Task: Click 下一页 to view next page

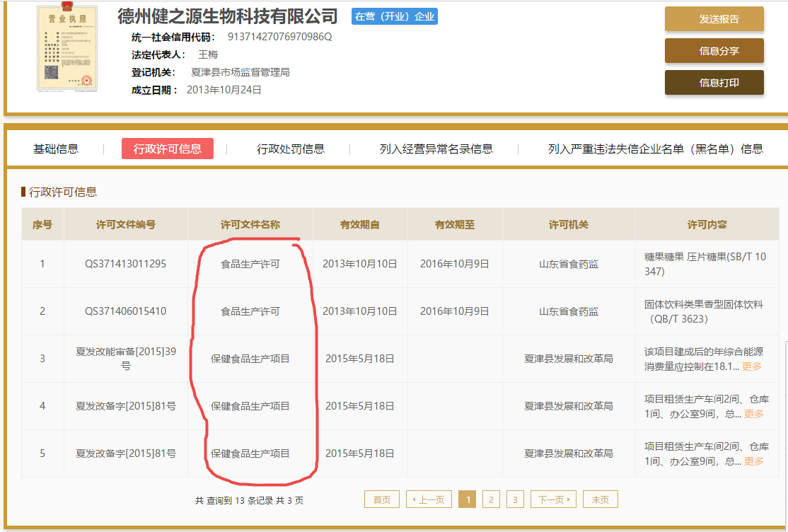Action: (552, 499)
